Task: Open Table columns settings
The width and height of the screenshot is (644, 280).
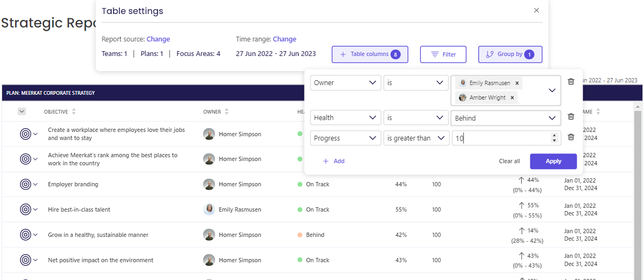Action: tap(370, 54)
